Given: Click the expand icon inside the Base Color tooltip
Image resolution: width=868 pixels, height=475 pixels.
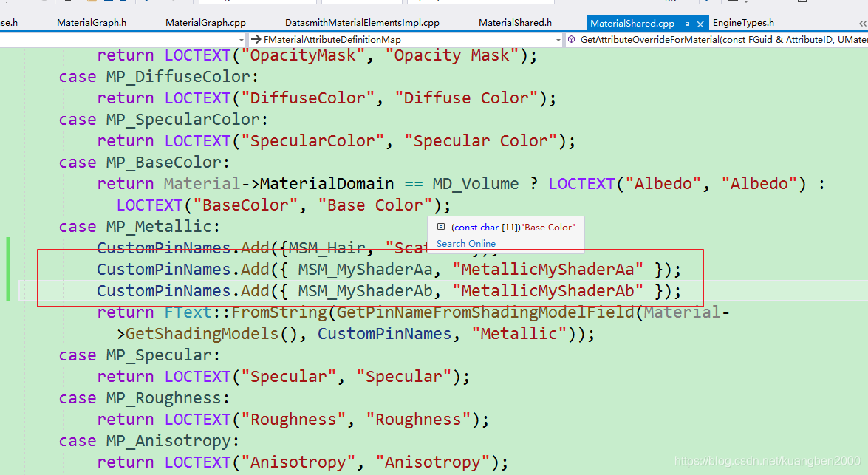Looking at the screenshot, I should (441, 228).
